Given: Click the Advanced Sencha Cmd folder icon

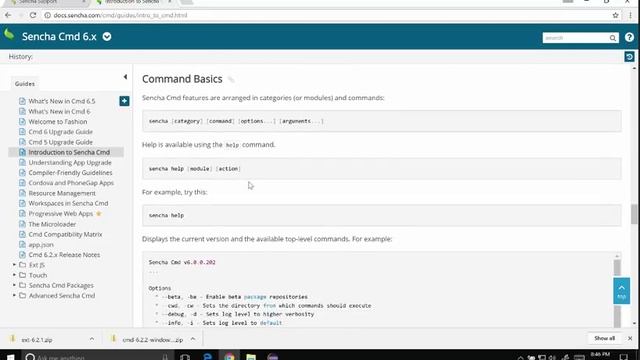Looking at the screenshot, I should (22, 296).
